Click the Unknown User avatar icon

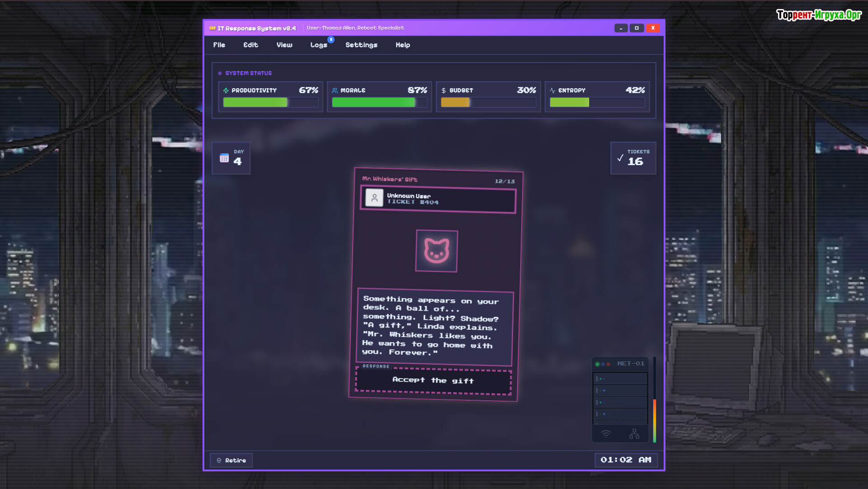tap(374, 198)
